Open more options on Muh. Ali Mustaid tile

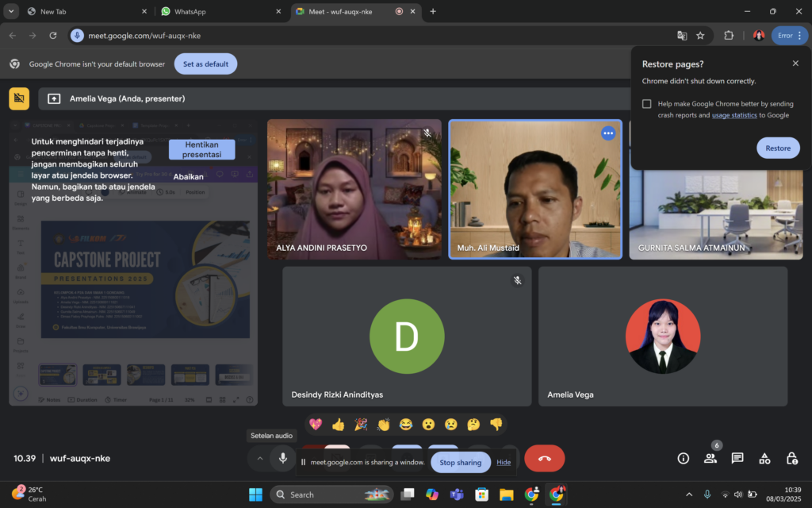click(x=608, y=133)
